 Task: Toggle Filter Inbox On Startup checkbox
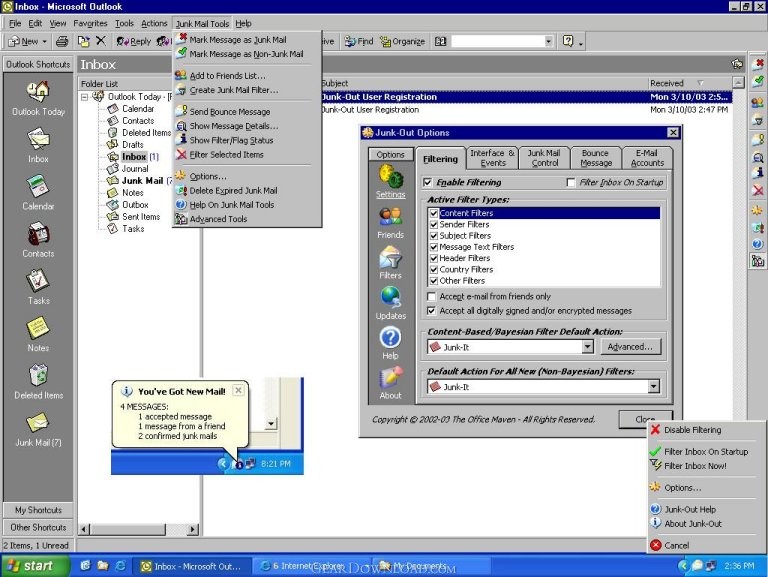tap(571, 182)
